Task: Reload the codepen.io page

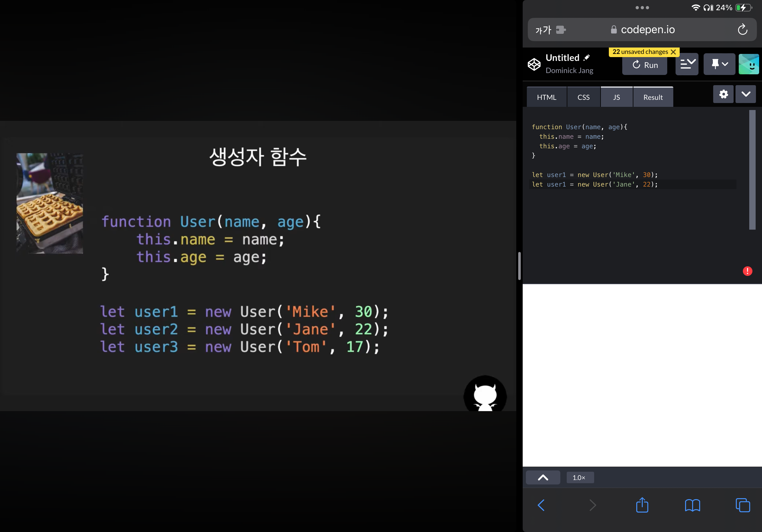Action: pyautogui.click(x=743, y=30)
